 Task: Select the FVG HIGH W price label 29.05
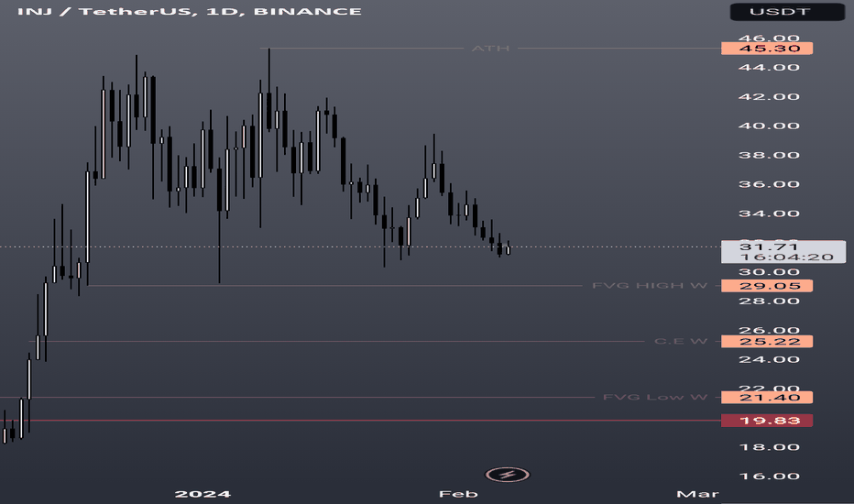coord(767,286)
